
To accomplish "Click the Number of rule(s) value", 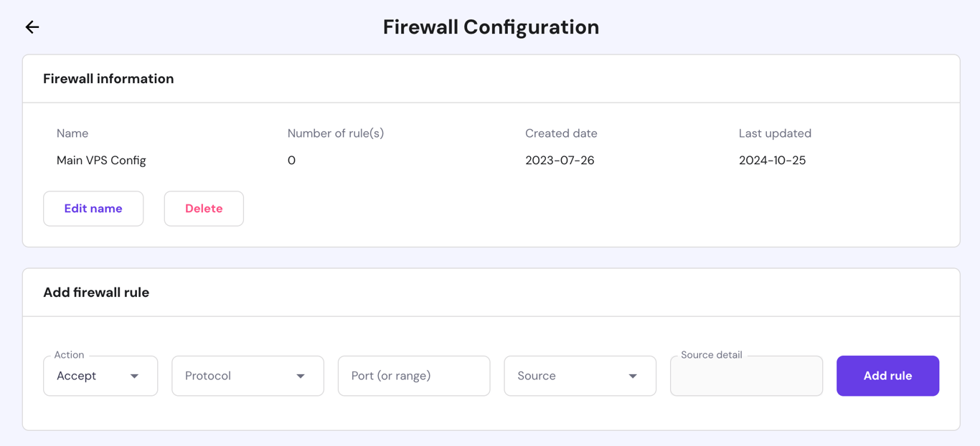I will [291, 160].
